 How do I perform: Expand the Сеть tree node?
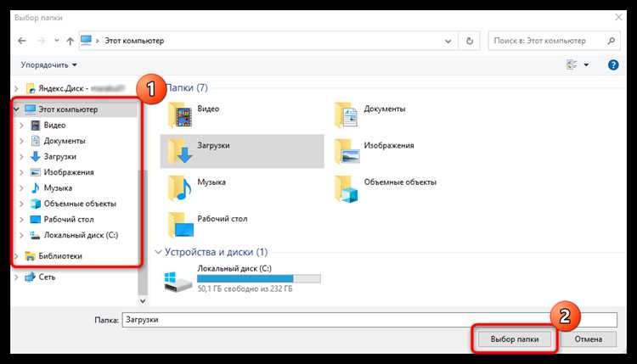pos(16,277)
